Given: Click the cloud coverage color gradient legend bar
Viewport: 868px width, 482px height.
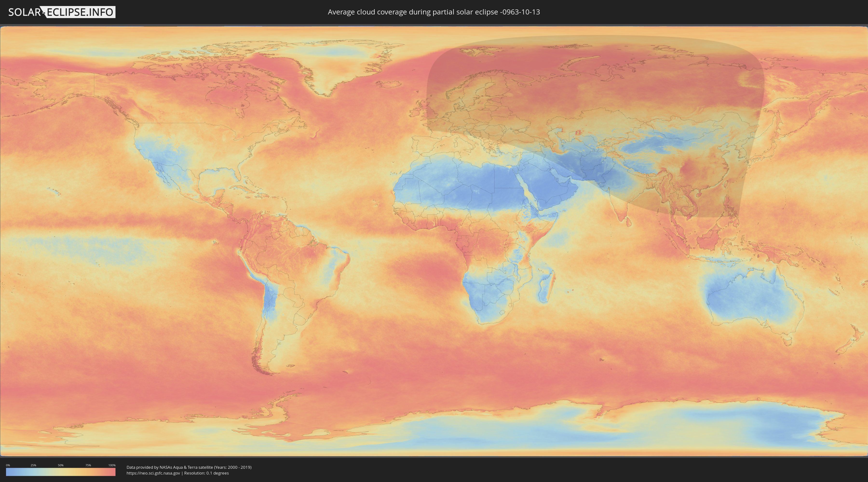Looking at the screenshot, I should point(61,472).
